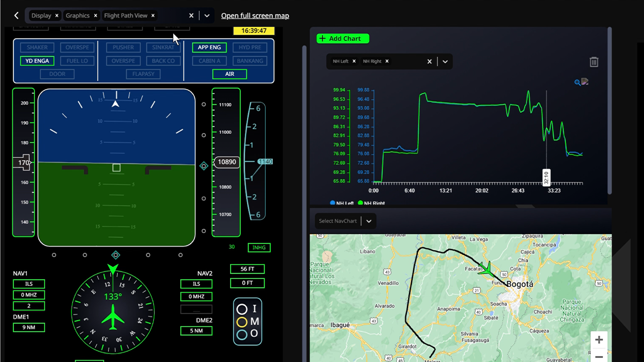Select the Graphics tag
This screenshot has height=362, width=644.
point(77,15)
